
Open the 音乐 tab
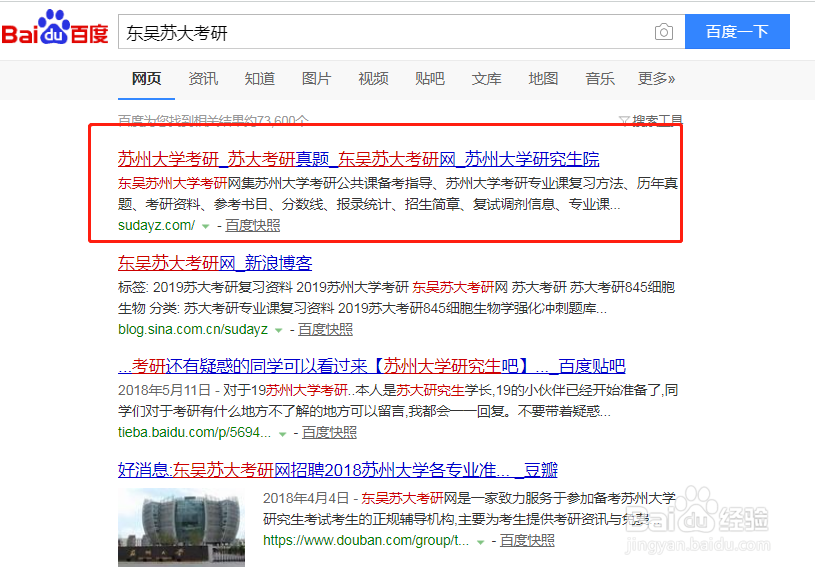pyautogui.click(x=600, y=79)
